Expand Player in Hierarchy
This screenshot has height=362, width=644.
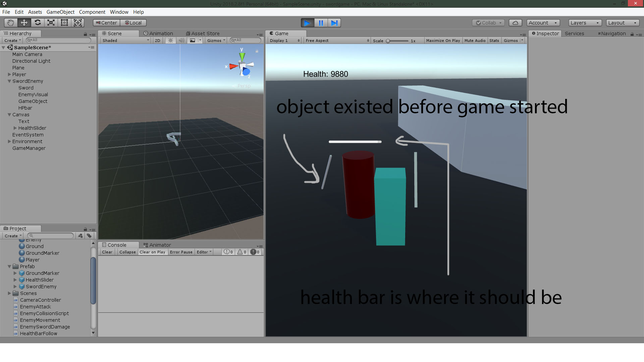click(x=9, y=74)
